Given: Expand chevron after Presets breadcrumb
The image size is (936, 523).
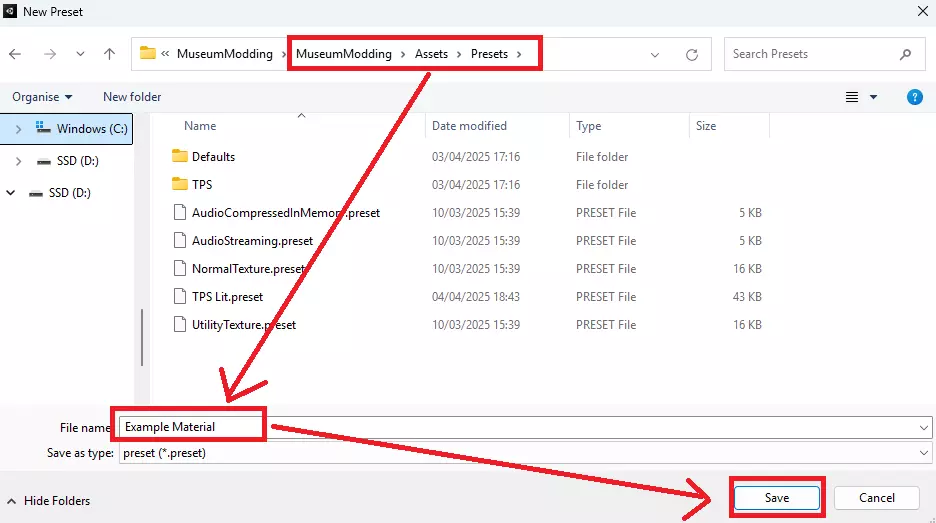Looking at the screenshot, I should [519, 54].
